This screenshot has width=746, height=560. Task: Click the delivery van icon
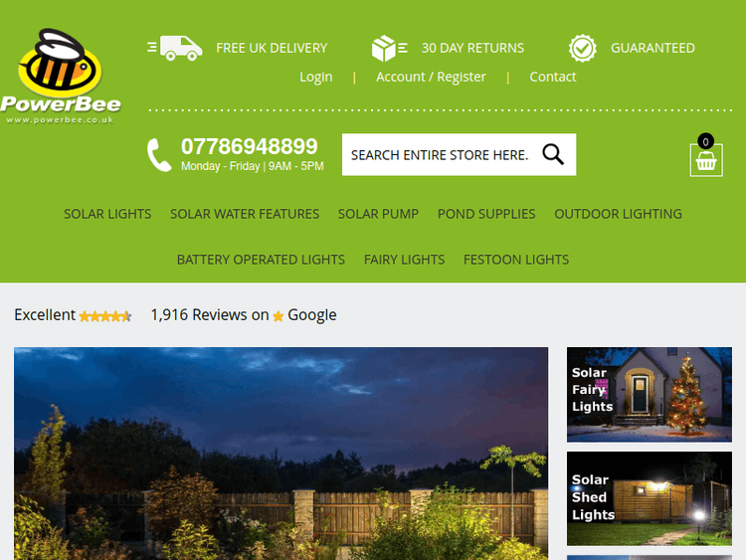tap(175, 48)
